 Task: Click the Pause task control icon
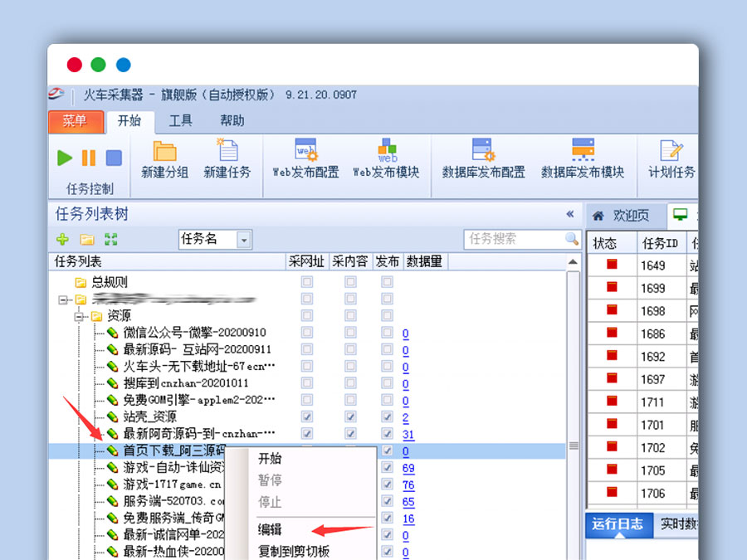(x=88, y=158)
